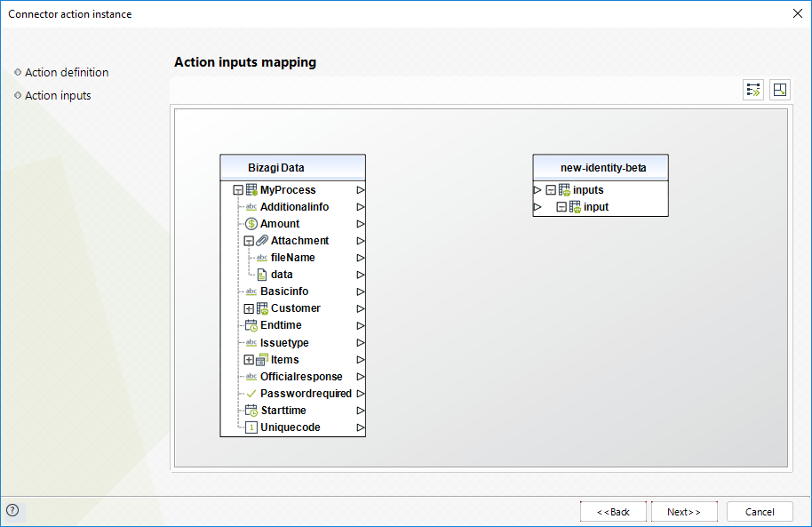
Task: Go to Action inputs step
Action: tap(58, 96)
